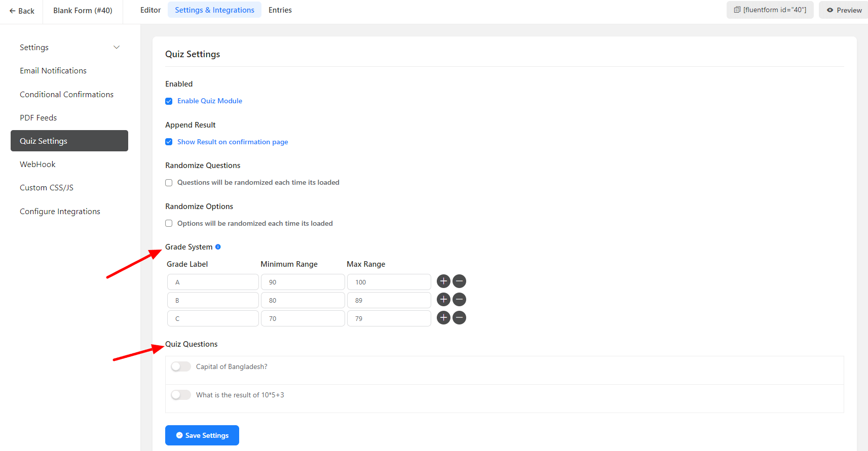
Task: Open the Entries tab
Action: [280, 10]
